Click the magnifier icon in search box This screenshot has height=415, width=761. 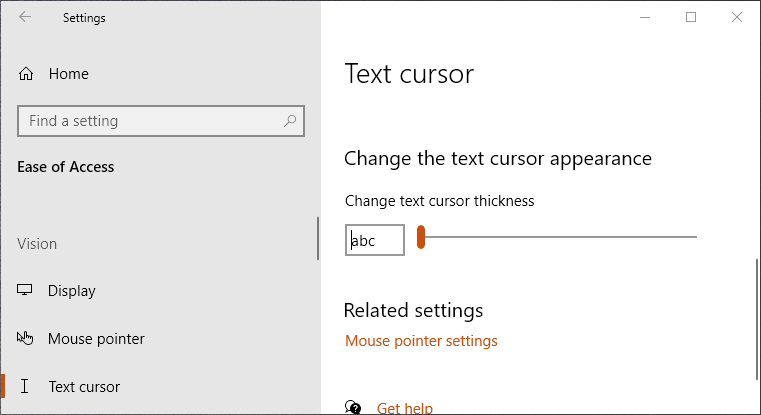click(x=290, y=121)
